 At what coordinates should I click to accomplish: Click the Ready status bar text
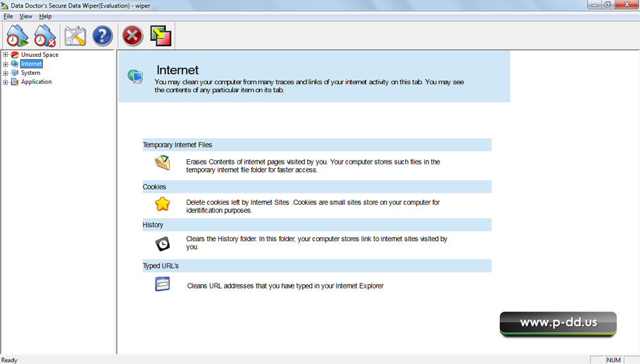(9, 360)
